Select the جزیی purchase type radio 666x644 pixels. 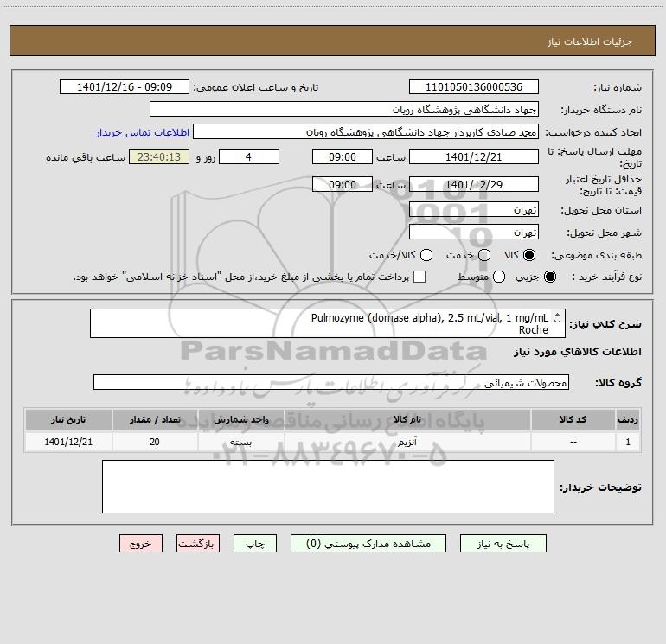click(x=550, y=277)
